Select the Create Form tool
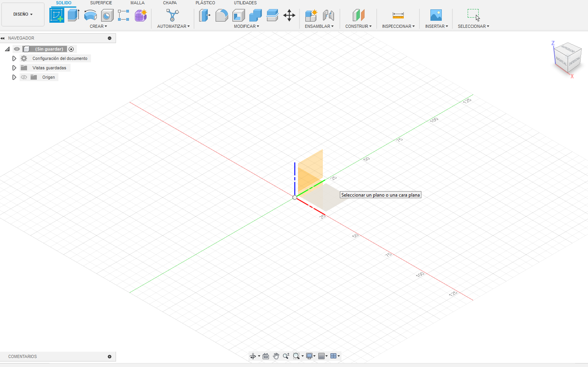The width and height of the screenshot is (588, 367). [x=141, y=15]
